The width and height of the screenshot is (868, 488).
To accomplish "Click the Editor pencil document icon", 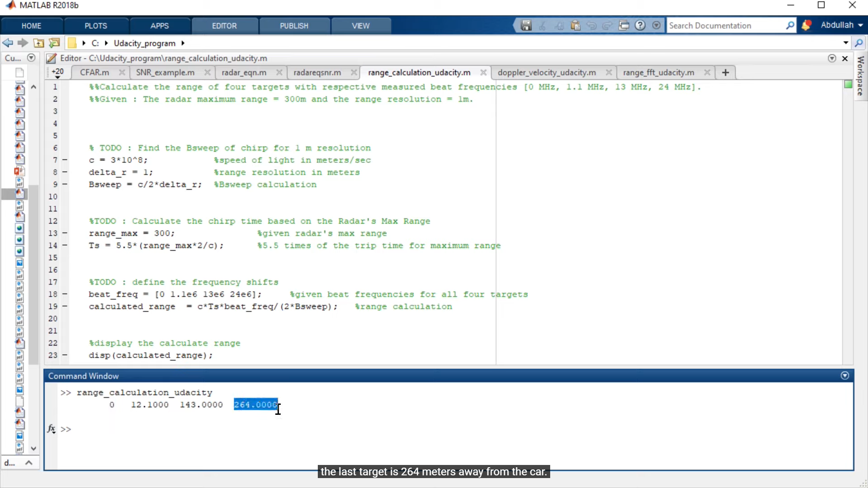I will 52,58.
